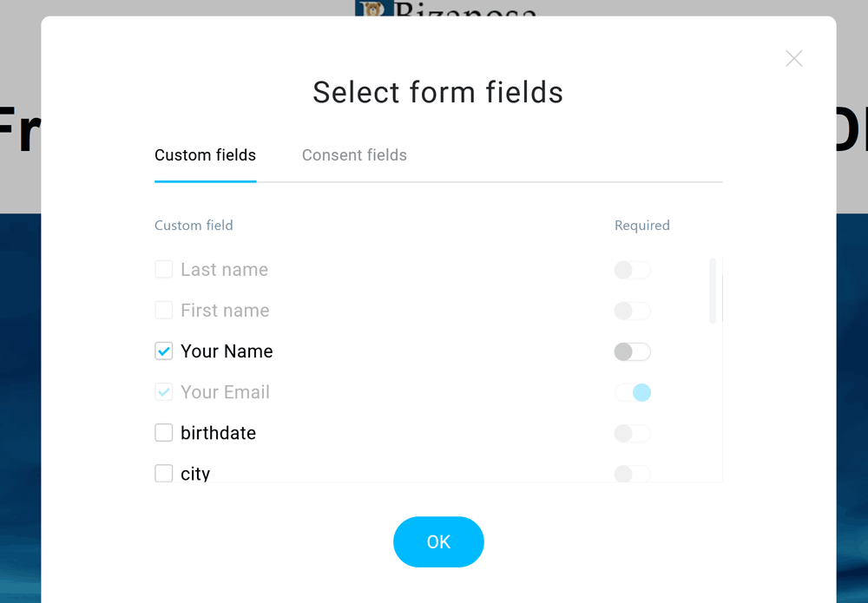Viewport: 868px width, 603px height.
Task: Enable Required switch for birthdate
Action: 632,433
